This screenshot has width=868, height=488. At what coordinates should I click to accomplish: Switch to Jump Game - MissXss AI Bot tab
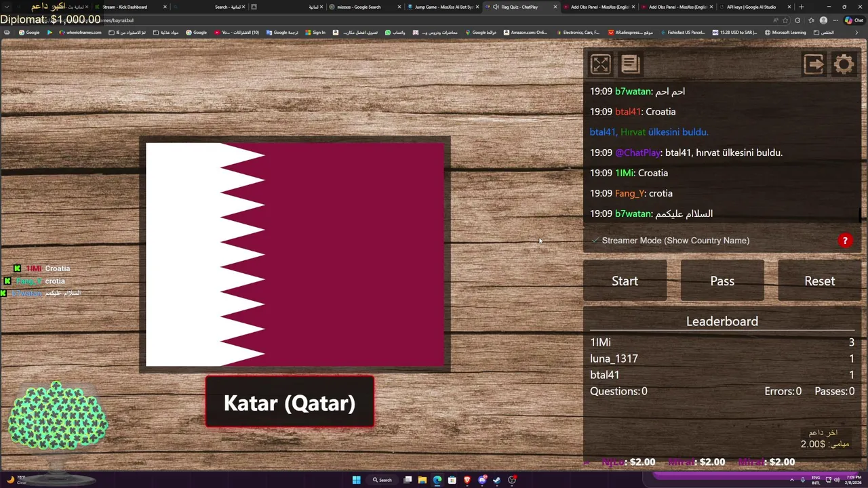click(443, 7)
